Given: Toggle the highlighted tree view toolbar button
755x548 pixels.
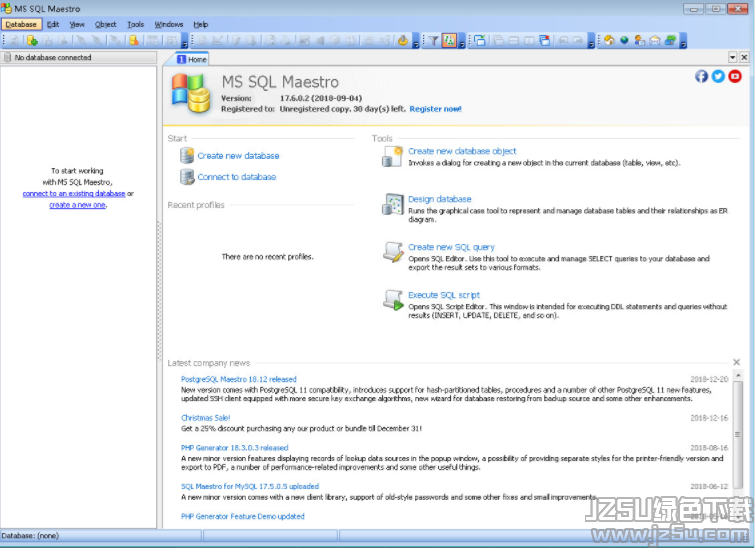Looking at the screenshot, I should pyautogui.click(x=449, y=40).
